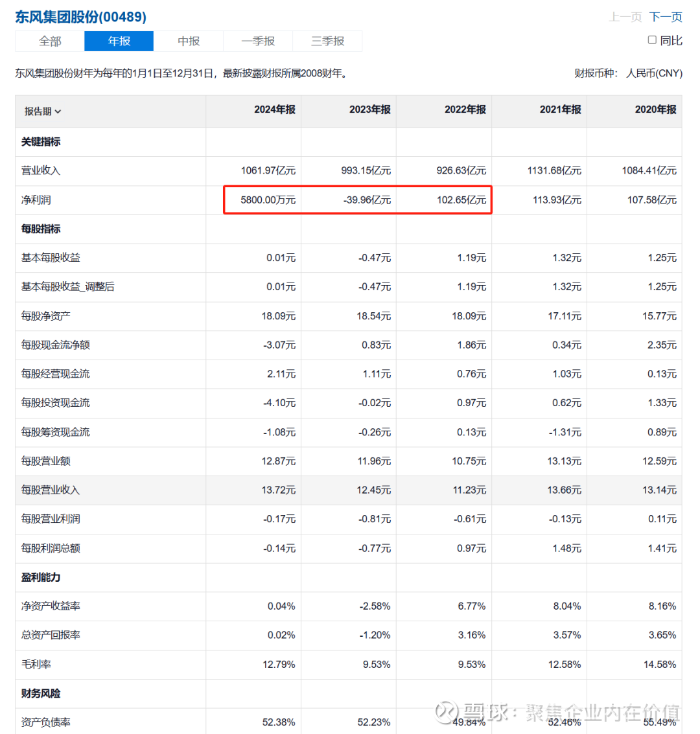Click the 926.63亿元 revenue value
Viewport: 700px width, 734px height.
pos(461,170)
